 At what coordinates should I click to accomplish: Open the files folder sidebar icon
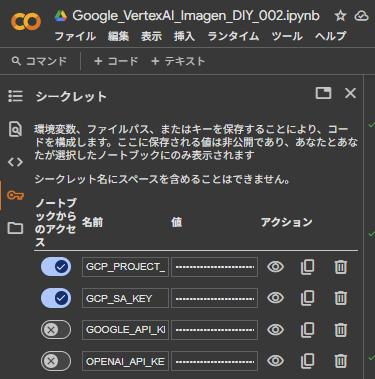click(15, 228)
